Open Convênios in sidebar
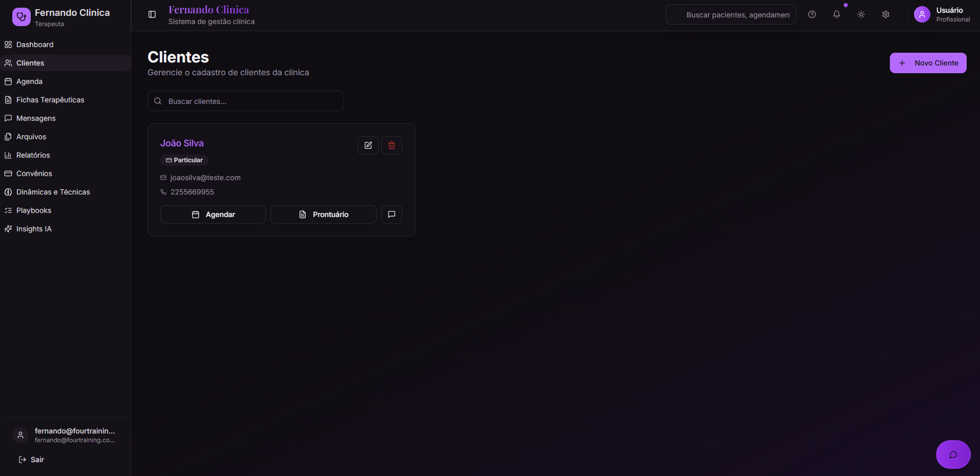 65,174
